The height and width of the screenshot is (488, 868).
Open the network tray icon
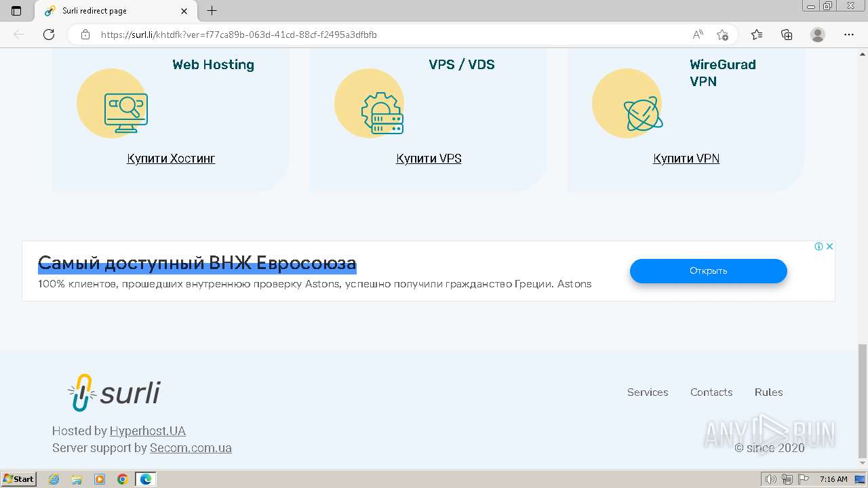coord(787,479)
